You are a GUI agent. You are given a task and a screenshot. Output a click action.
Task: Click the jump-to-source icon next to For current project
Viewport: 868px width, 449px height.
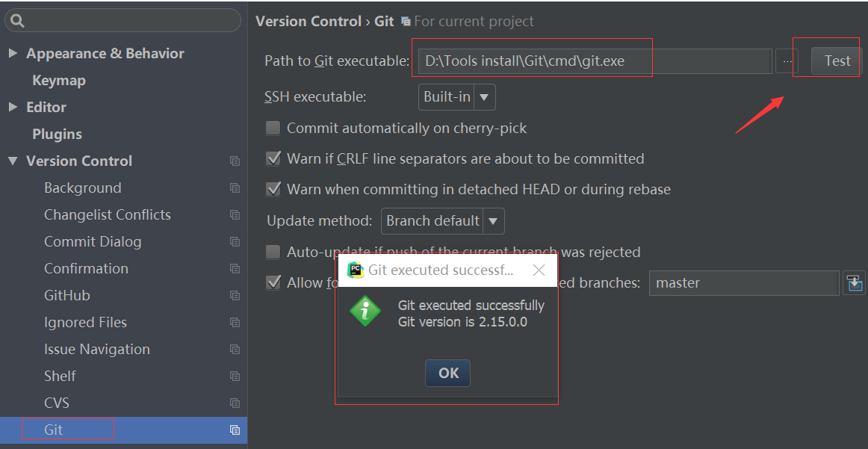click(x=406, y=22)
